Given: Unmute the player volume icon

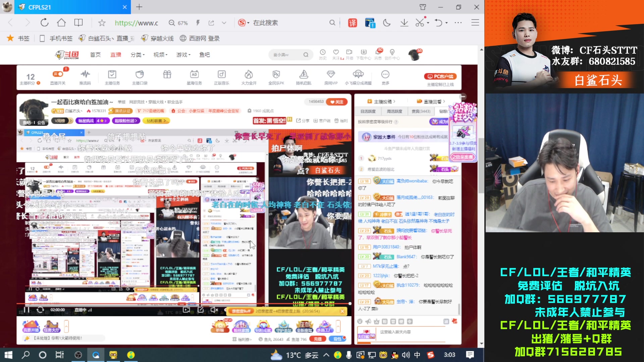Looking at the screenshot, I should point(214,310).
